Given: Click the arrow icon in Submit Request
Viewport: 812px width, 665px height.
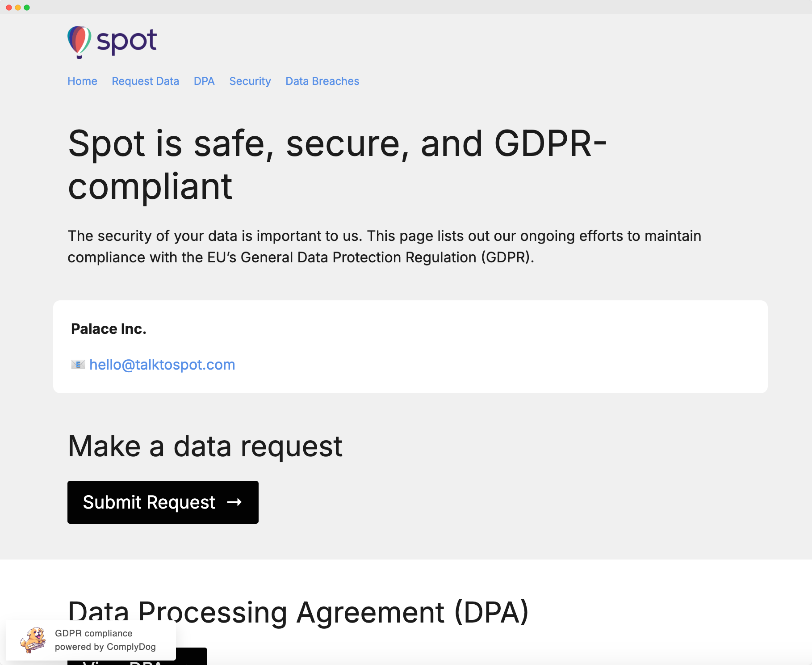Looking at the screenshot, I should point(234,502).
